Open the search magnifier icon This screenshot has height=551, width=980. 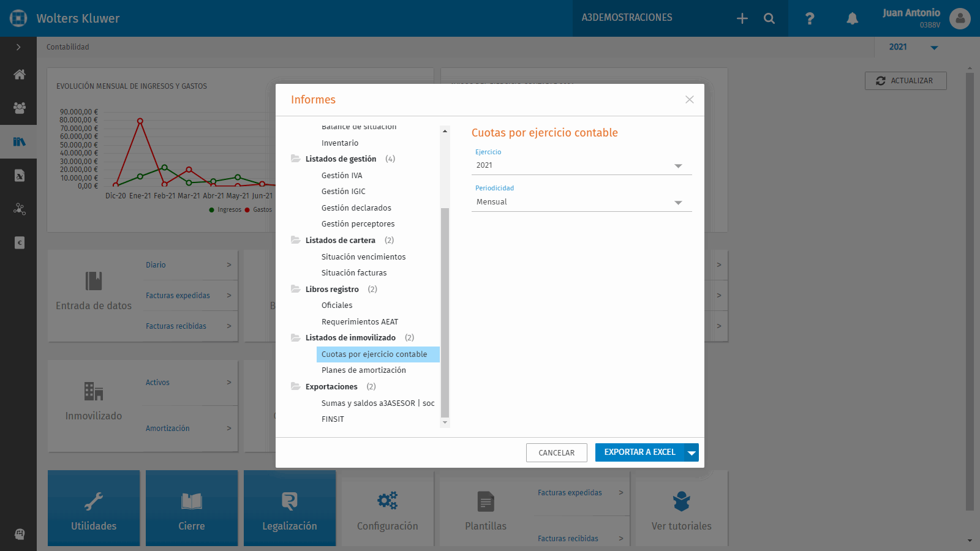click(769, 18)
